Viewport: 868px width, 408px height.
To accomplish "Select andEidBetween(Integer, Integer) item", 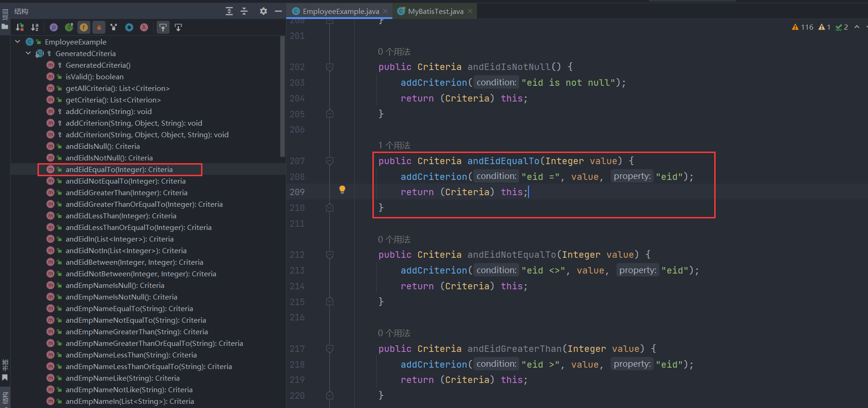I will [x=134, y=262].
